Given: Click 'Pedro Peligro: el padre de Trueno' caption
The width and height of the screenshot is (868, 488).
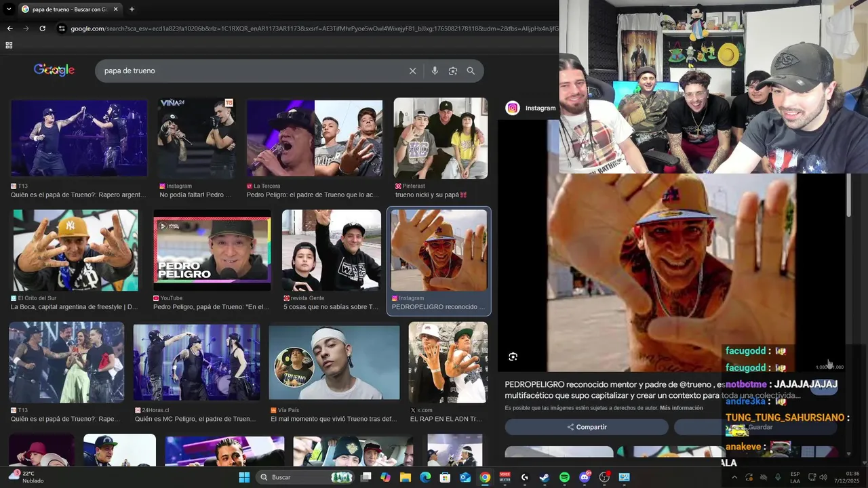Looking at the screenshot, I should pyautogui.click(x=313, y=195).
